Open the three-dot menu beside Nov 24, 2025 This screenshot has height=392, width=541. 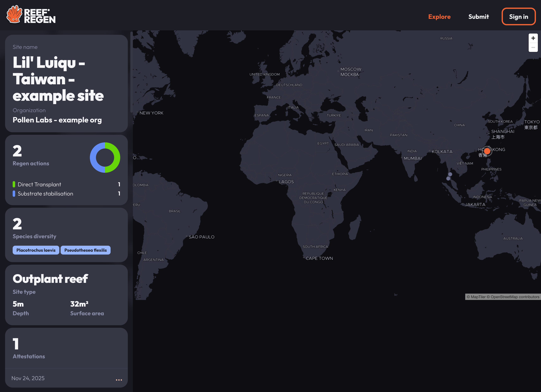coord(119,380)
